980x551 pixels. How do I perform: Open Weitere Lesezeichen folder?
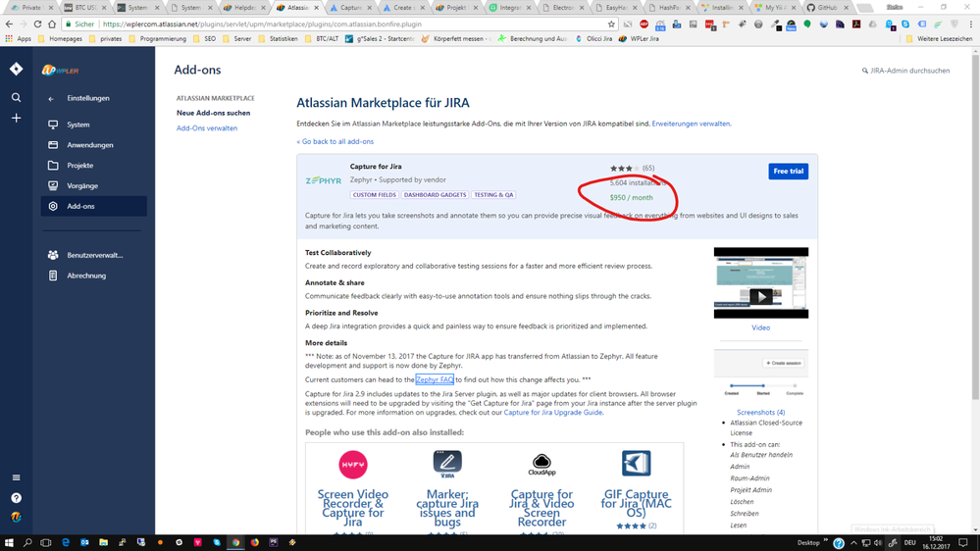pyautogui.click(x=940, y=39)
